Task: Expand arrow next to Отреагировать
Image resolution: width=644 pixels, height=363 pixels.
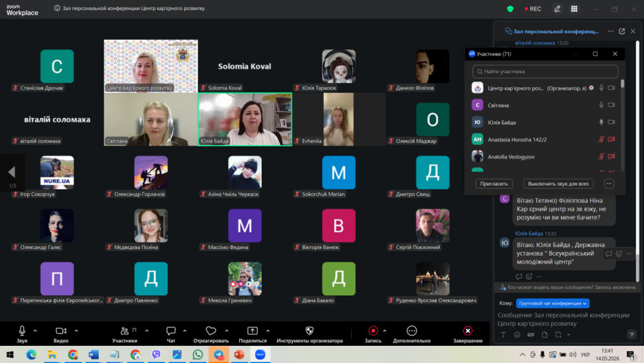Action: tap(227, 331)
